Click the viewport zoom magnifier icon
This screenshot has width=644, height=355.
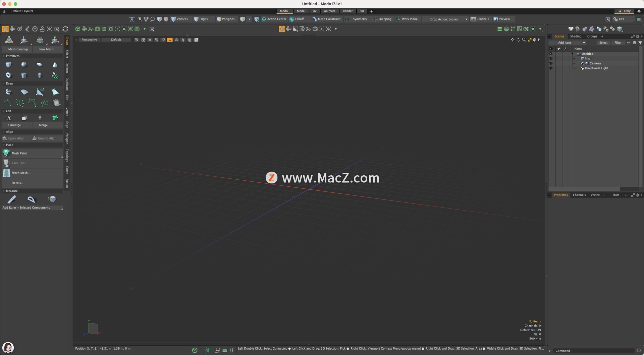click(524, 40)
